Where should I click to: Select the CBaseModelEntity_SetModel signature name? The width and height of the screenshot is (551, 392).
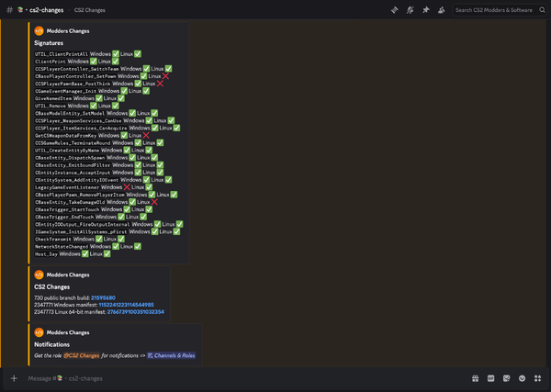pos(70,114)
